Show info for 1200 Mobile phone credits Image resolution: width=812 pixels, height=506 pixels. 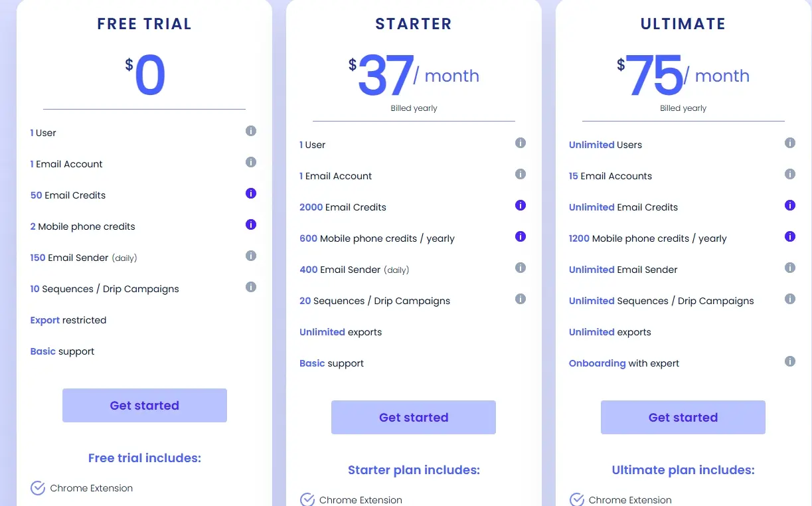click(790, 236)
